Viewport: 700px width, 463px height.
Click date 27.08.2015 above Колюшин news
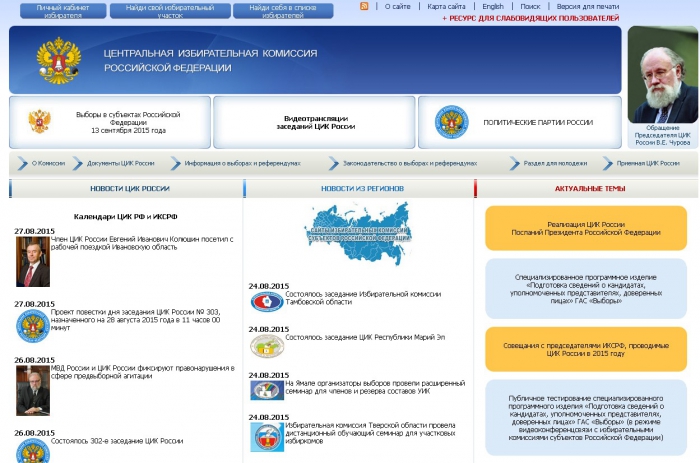click(x=34, y=231)
